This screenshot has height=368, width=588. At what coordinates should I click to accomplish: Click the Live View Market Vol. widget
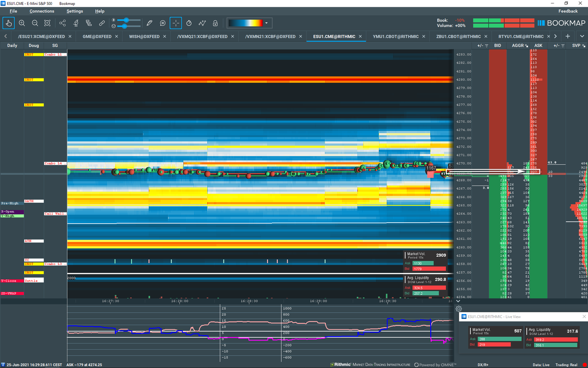[495, 338]
